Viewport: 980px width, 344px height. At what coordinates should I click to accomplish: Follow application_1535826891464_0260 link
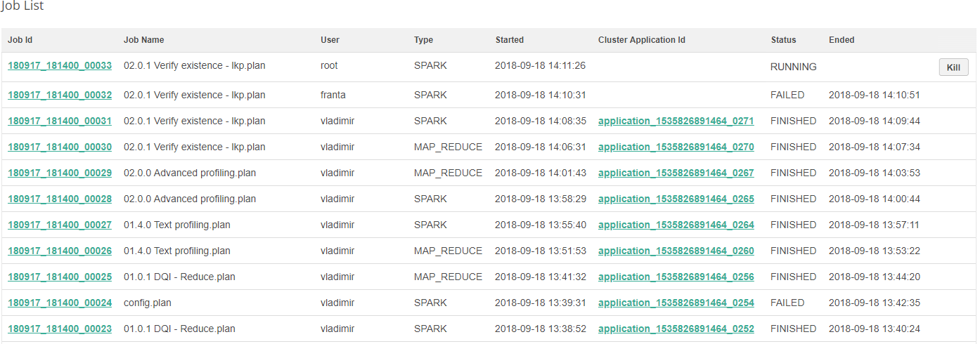676,251
